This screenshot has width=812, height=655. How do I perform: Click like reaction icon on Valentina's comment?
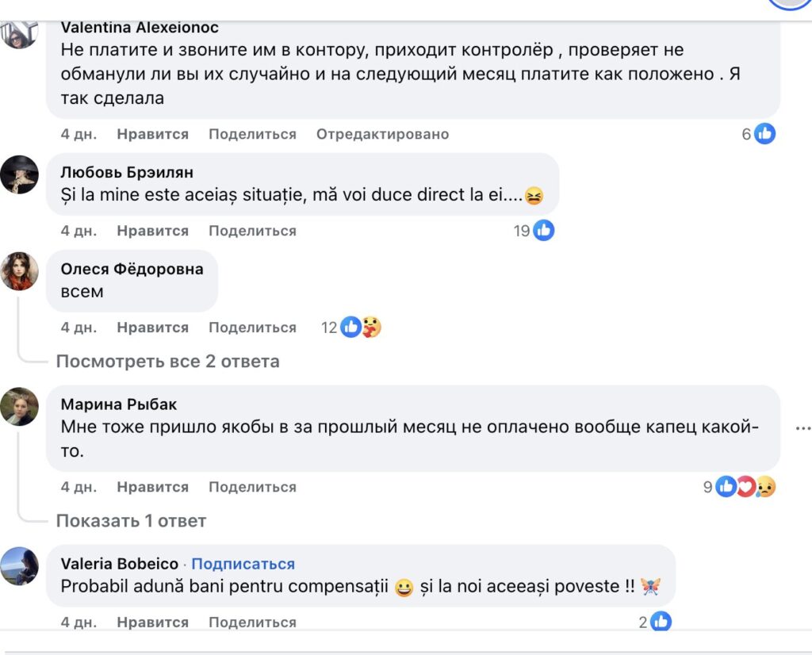[x=764, y=134]
